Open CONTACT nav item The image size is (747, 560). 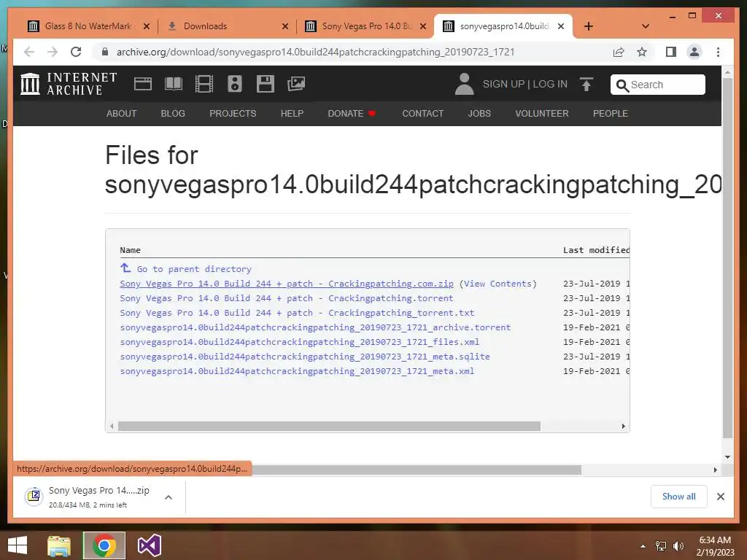[x=422, y=113]
